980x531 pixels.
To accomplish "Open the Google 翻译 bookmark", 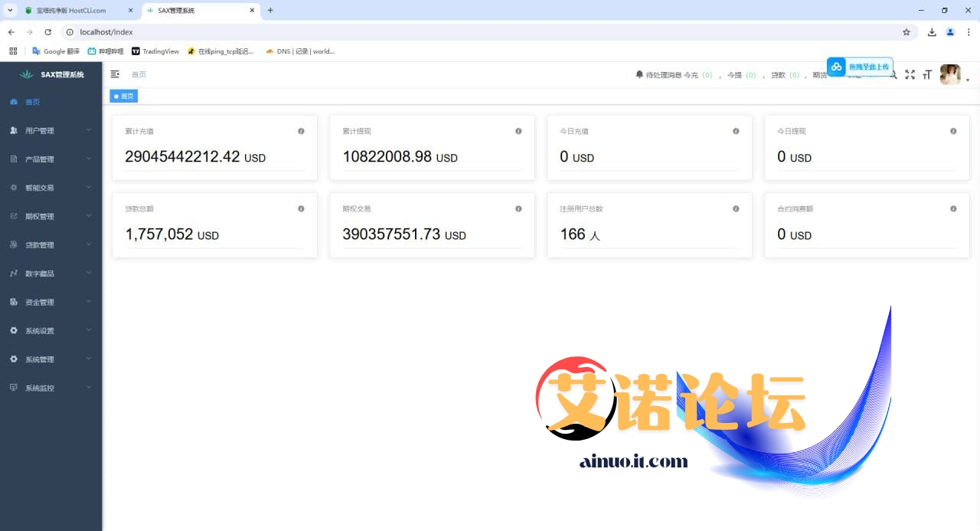I will [x=56, y=51].
